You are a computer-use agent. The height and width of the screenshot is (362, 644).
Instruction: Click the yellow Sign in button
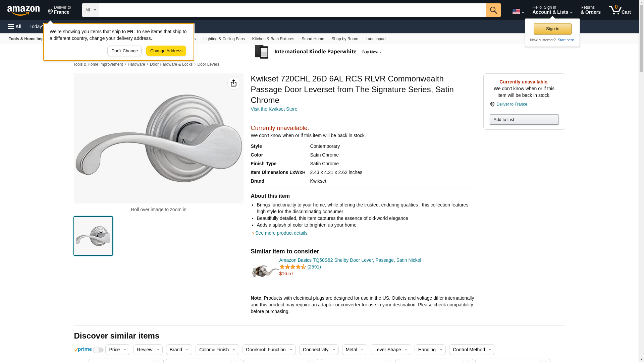click(552, 29)
